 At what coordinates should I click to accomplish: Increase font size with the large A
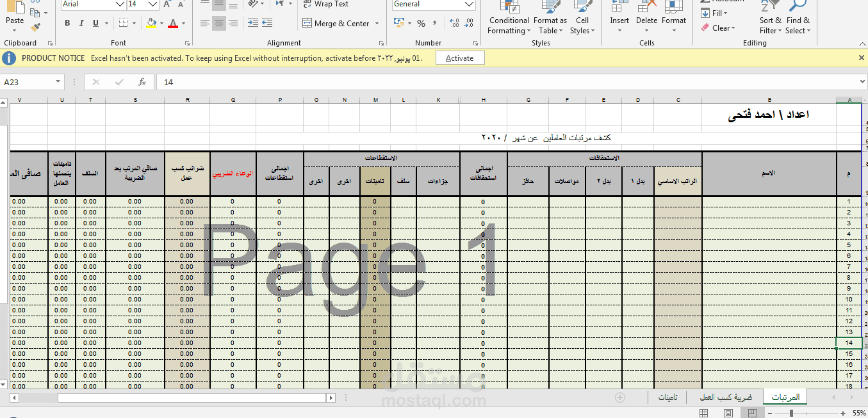tap(167, 4)
